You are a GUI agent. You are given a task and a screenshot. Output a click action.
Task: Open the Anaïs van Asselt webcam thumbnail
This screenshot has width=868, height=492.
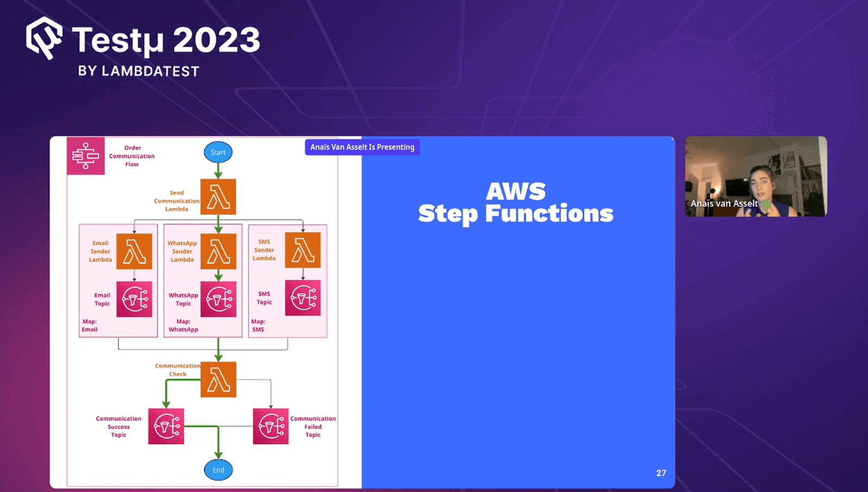(x=756, y=176)
